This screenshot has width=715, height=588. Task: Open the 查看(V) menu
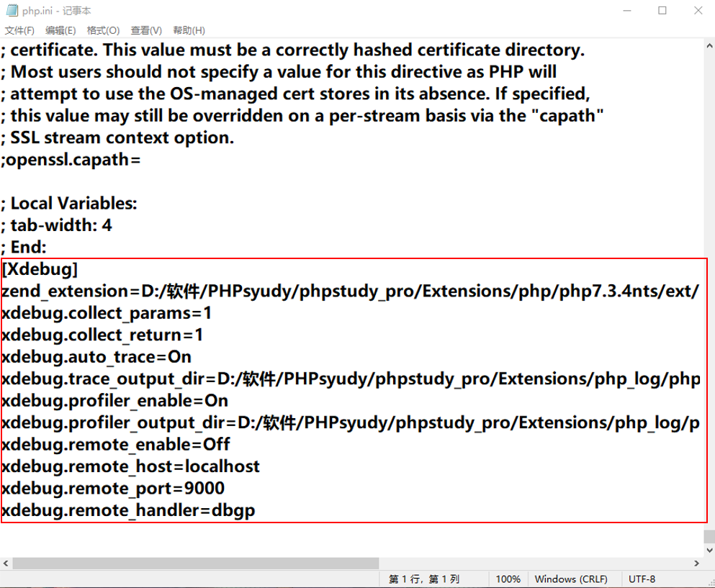point(146,30)
